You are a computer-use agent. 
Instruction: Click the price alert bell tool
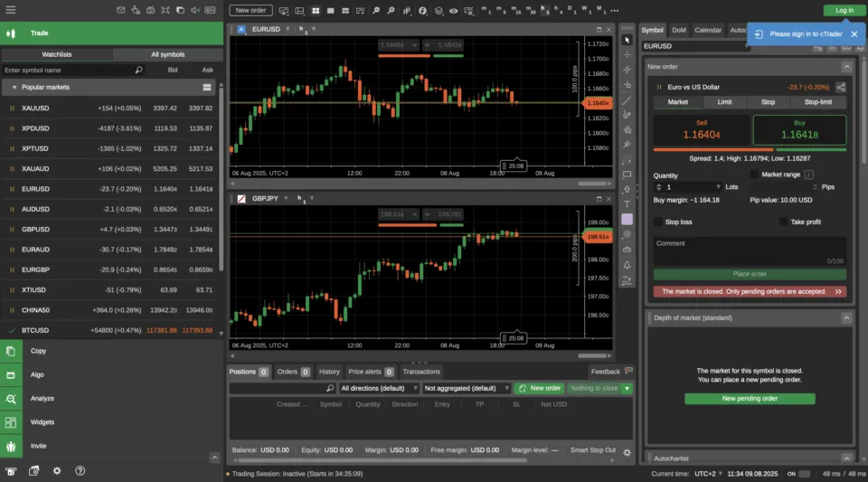pos(627,265)
